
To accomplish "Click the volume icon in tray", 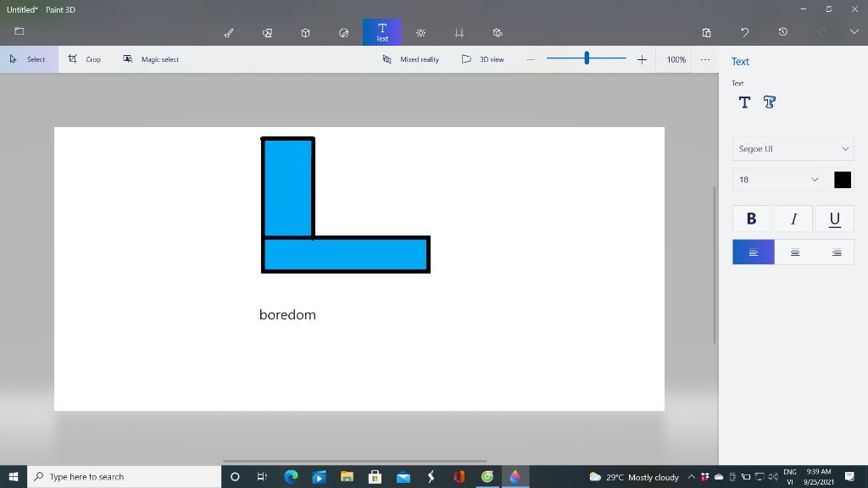I will point(773,477).
